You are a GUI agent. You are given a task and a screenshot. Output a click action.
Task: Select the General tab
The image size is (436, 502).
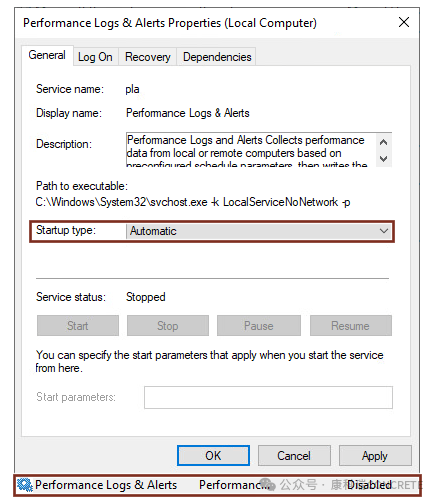(47, 55)
